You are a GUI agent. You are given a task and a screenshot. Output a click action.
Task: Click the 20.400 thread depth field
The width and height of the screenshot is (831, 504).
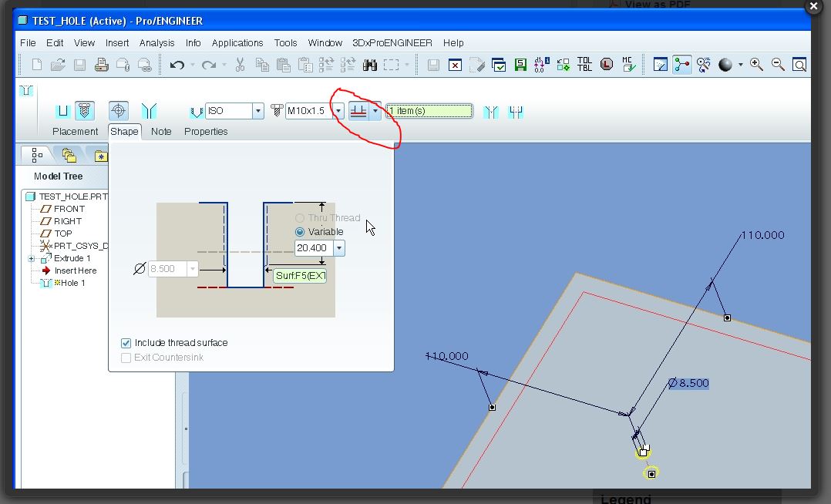tap(313, 248)
